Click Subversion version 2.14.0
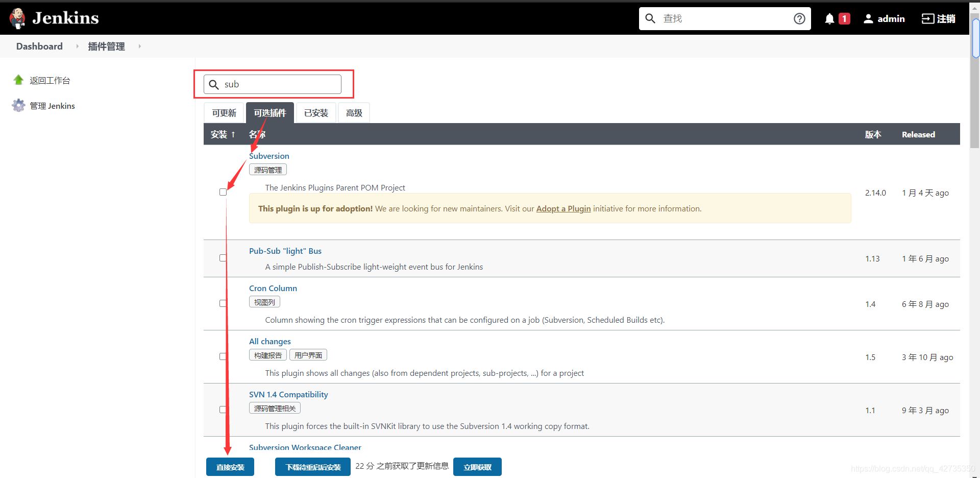The height and width of the screenshot is (478, 980). coord(875,193)
